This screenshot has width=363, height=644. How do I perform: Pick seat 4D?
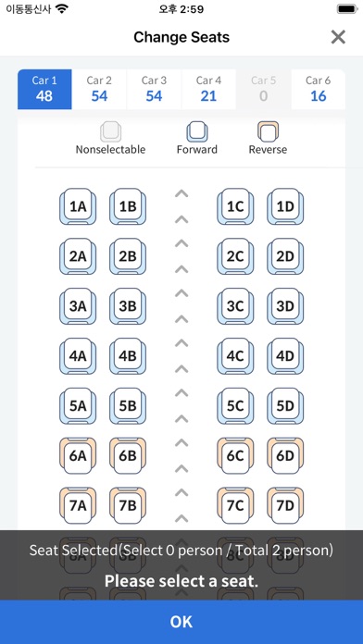pyautogui.click(x=285, y=356)
